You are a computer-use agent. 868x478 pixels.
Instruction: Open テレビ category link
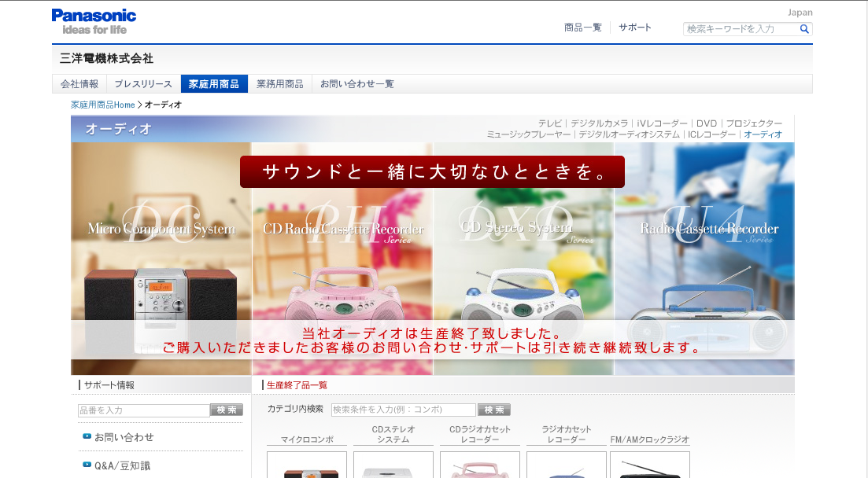click(550, 123)
